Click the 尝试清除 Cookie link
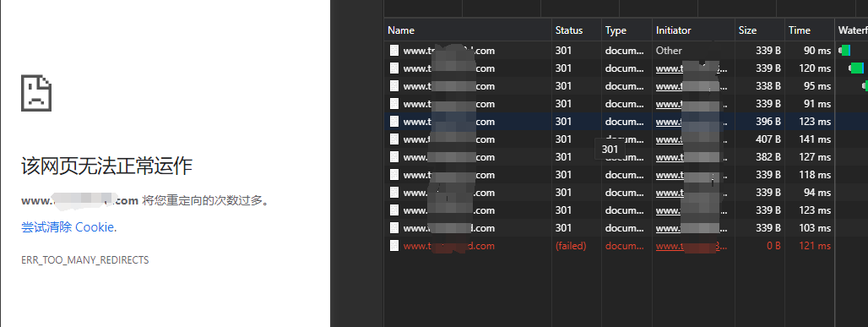 point(68,227)
